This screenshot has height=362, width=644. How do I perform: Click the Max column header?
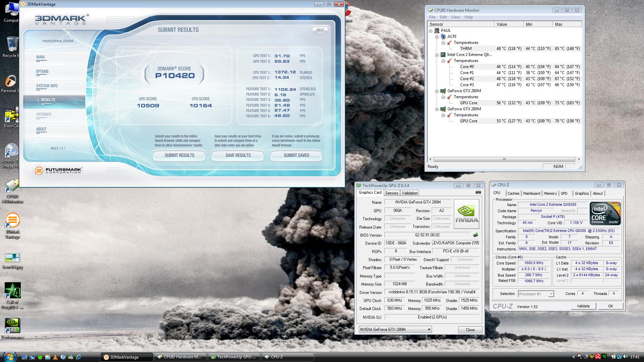[567, 24]
